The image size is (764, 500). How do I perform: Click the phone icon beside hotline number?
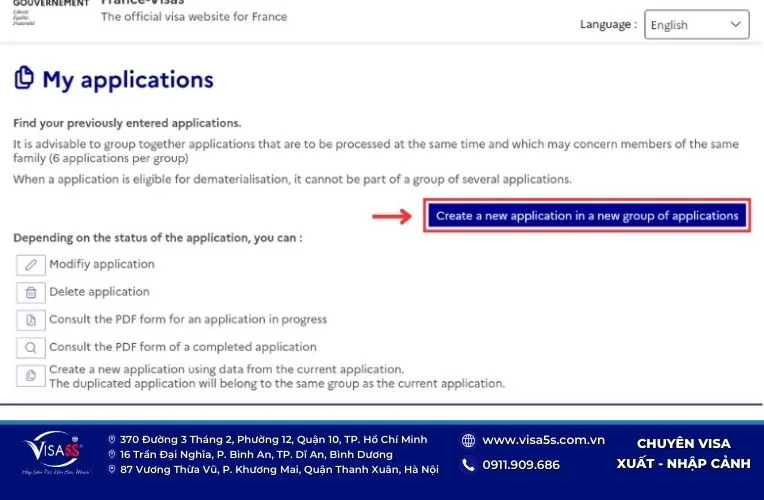coord(468,465)
